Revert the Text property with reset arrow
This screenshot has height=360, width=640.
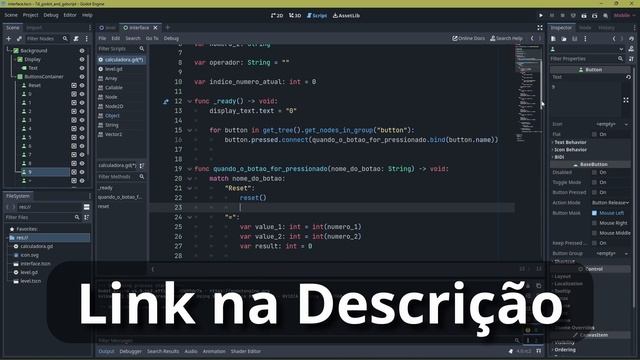(x=628, y=77)
